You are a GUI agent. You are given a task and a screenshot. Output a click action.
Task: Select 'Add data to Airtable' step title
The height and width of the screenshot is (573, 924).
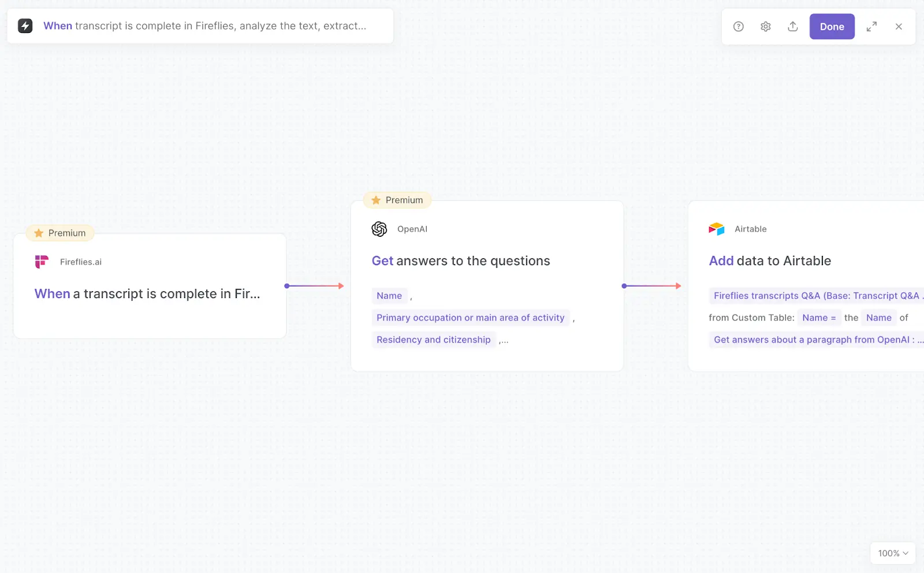click(x=770, y=261)
